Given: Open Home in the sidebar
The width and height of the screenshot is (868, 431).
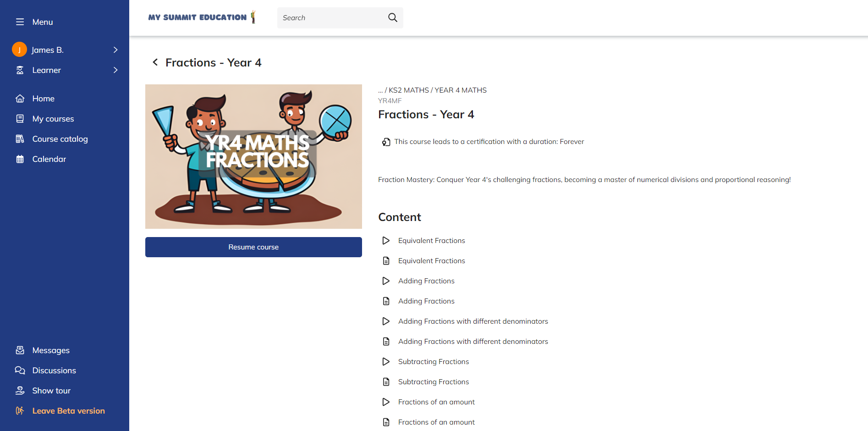Looking at the screenshot, I should click(44, 99).
